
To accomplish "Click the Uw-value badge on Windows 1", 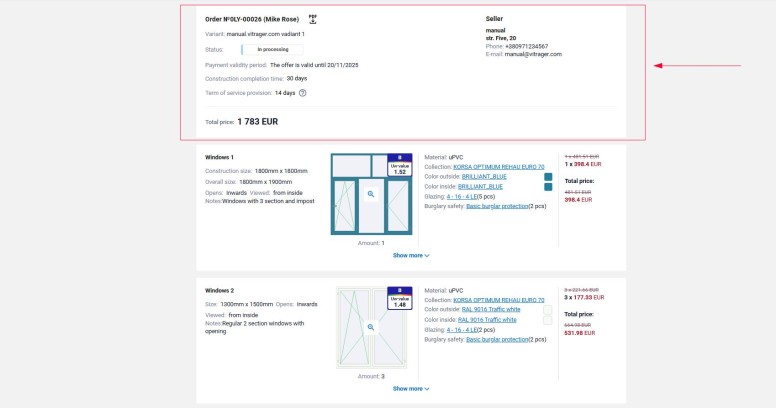I will [x=400, y=165].
